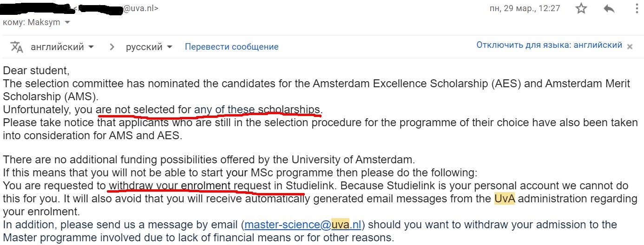Click the "Dear student," greeting line
The height and width of the screenshot is (245, 644).
pyautogui.click(x=36, y=71)
